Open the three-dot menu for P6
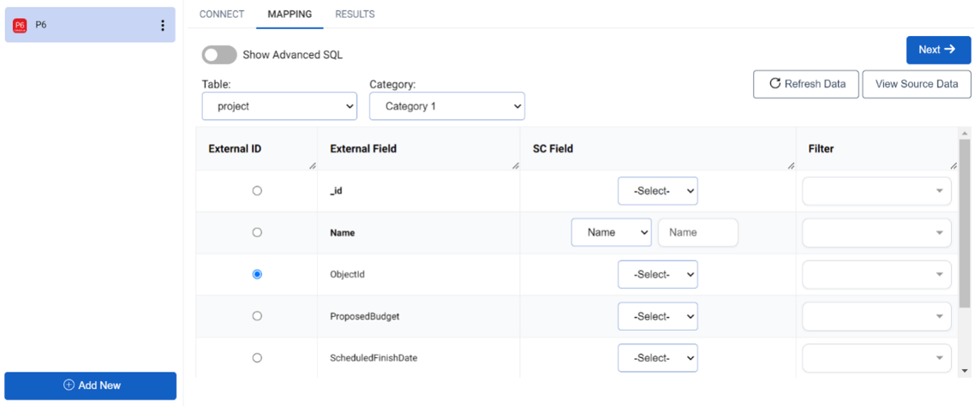The width and height of the screenshot is (980, 406). point(163,26)
